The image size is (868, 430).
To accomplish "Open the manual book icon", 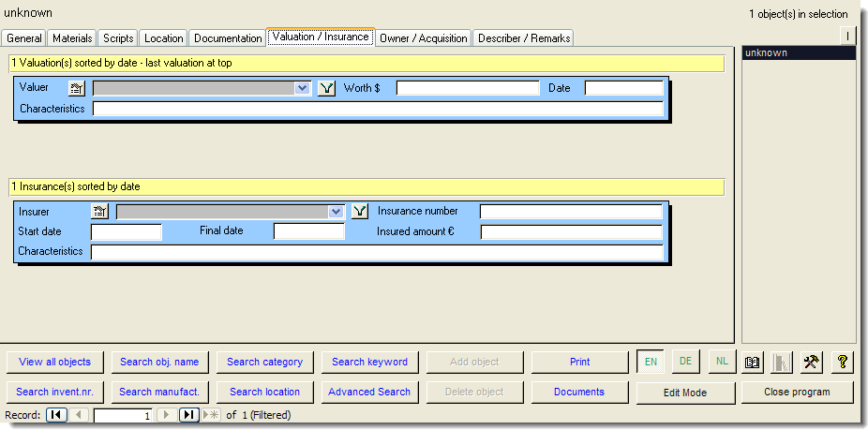I will pyautogui.click(x=752, y=362).
